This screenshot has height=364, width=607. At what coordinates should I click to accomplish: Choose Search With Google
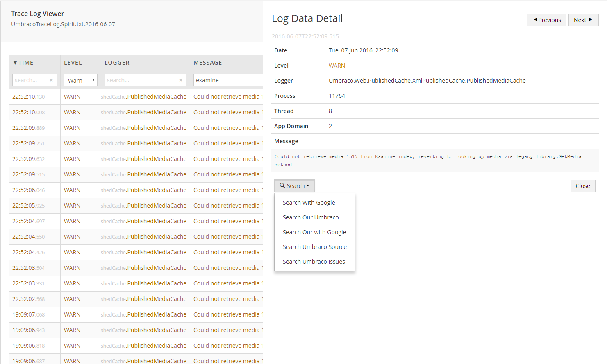pyautogui.click(x=309, y=203)
